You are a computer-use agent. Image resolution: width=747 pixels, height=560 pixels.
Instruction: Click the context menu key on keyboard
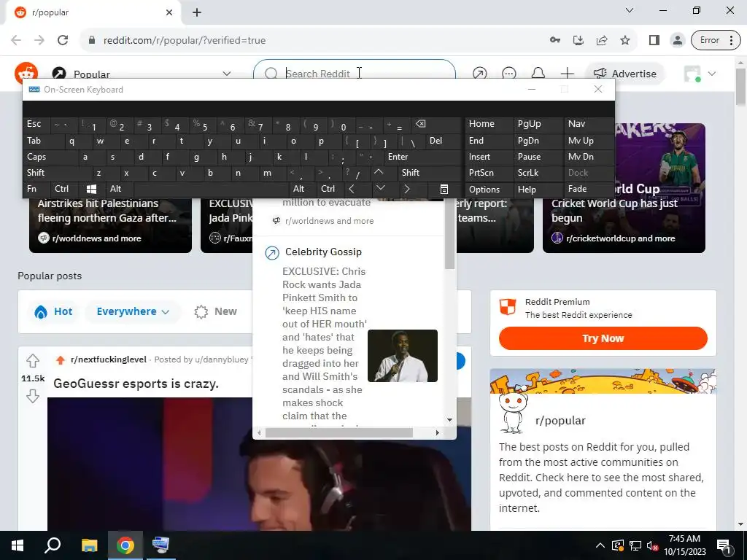[x=444, y=189]
